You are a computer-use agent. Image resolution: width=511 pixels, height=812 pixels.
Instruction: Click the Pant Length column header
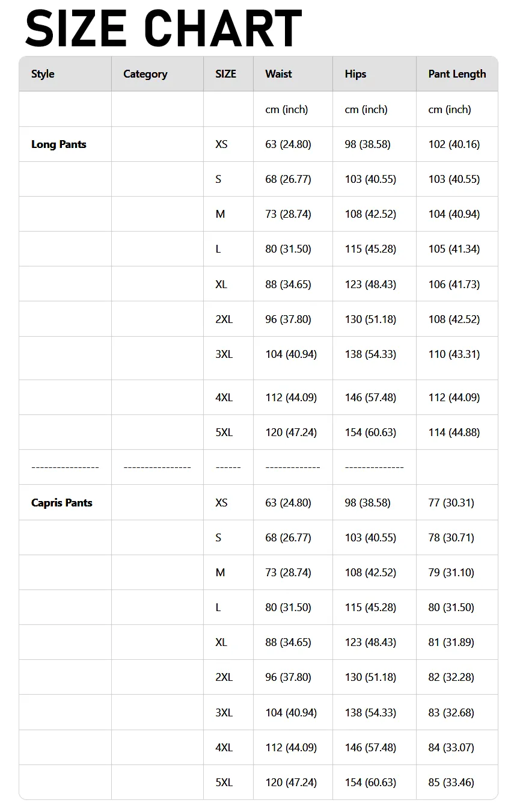click(457, 74)
